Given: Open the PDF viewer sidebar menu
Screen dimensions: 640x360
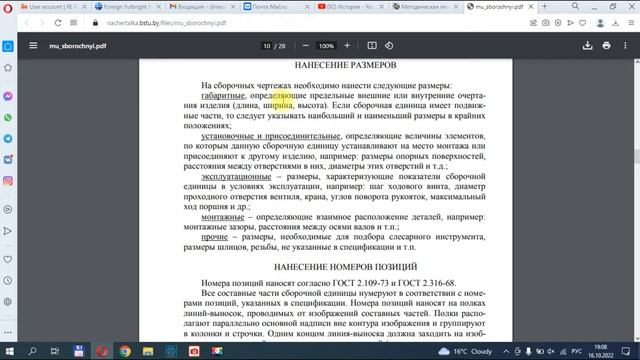Looking at the screenshot, I should pyautogui.click(x=33, y=46).
